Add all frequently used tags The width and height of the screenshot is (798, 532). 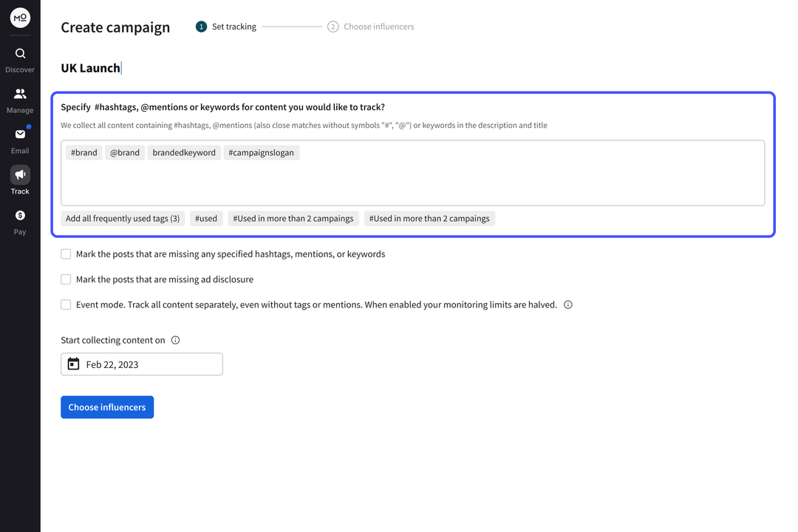point(123,218)
